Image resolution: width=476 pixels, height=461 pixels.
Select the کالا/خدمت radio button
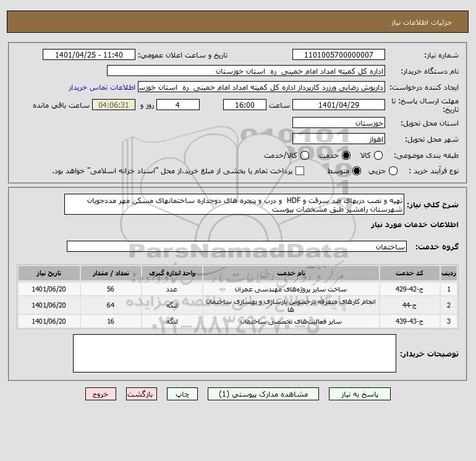[x=305, y=155]
